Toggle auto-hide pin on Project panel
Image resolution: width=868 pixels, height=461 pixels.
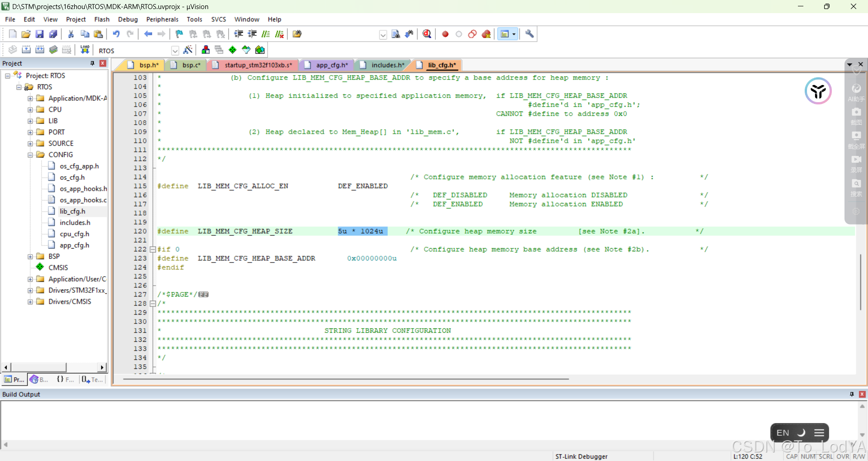(x=93, y=63)
